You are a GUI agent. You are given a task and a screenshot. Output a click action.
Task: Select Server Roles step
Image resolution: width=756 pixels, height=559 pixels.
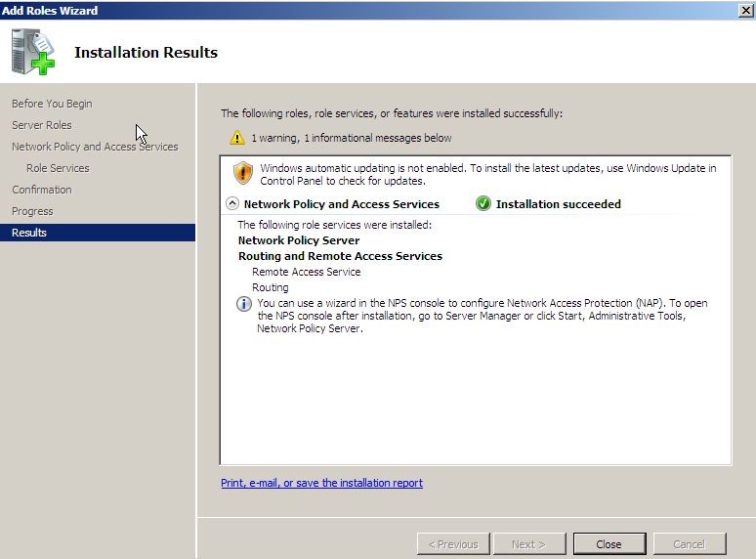[x=42, y=125]
